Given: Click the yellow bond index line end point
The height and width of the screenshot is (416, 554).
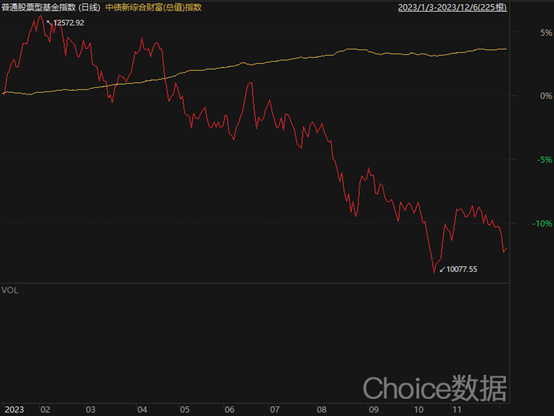Looking at the screenshot, I should 506,49.
